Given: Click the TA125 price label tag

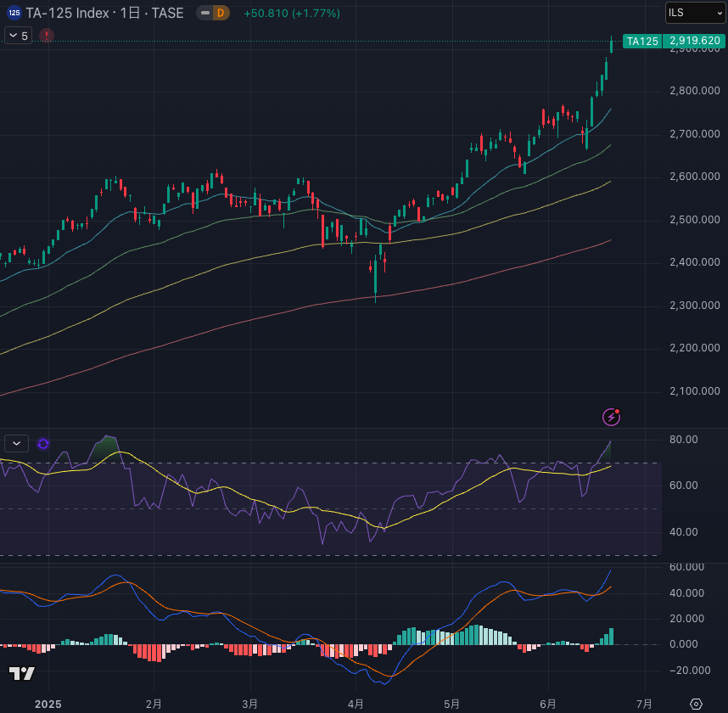Looking at the screenshot, I should point(642,42).
